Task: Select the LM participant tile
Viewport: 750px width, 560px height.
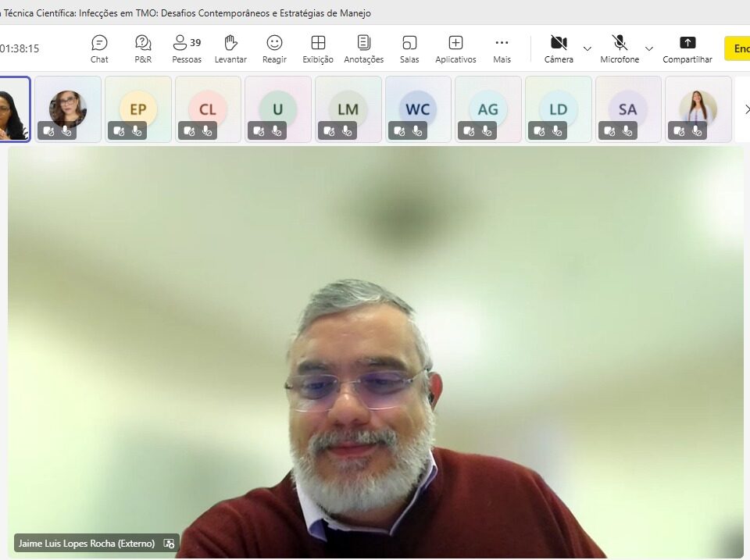Action: [348, 109]
